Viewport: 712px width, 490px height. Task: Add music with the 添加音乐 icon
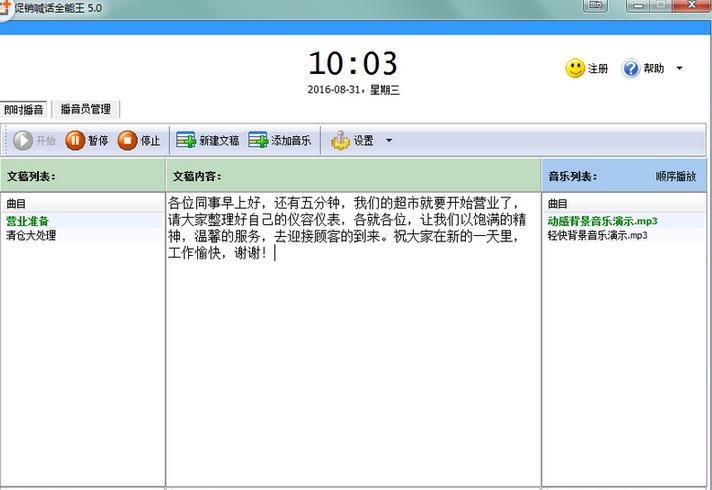pos(259,141)
